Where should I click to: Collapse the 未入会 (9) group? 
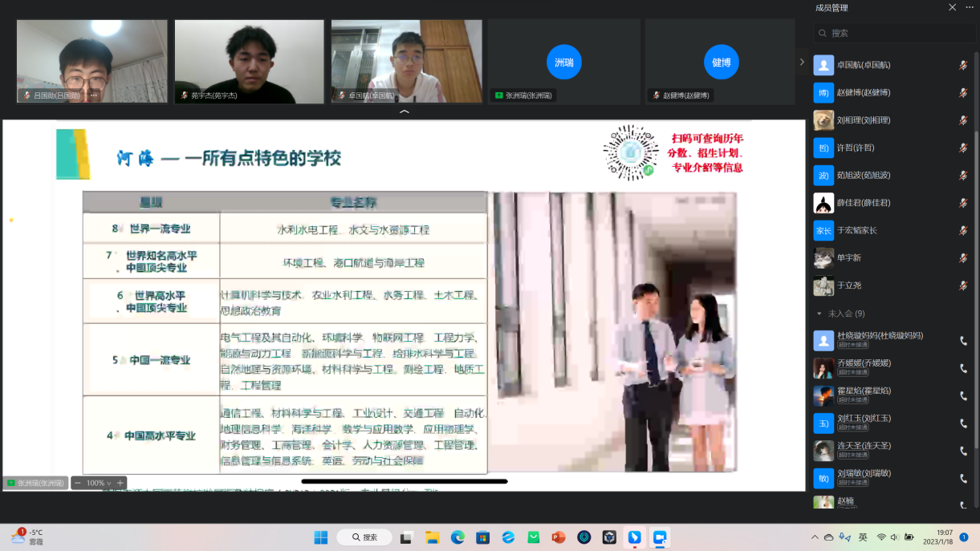tap(819, 314)
